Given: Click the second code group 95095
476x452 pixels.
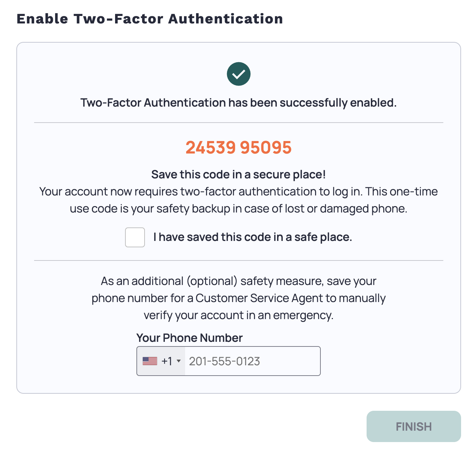Looking at the screenshot, I should (x=266, y=147).
